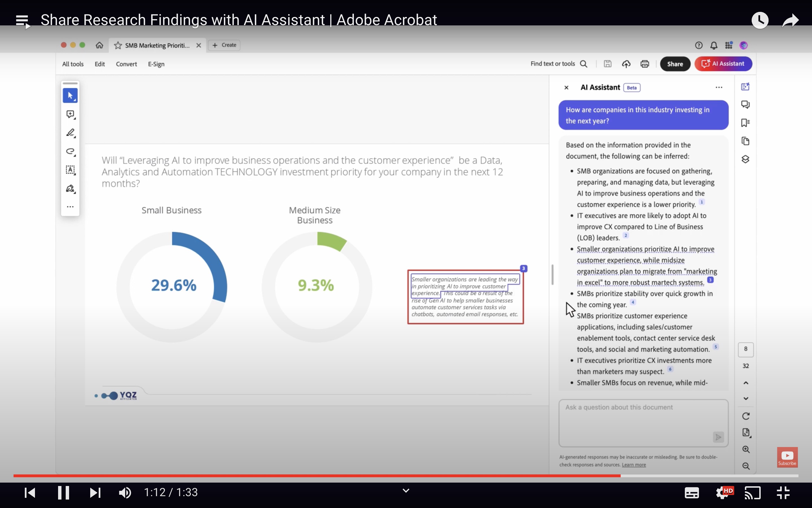Click the rotate page icon
The height and width of the screenshot is (508, 812).
[745, 416]
